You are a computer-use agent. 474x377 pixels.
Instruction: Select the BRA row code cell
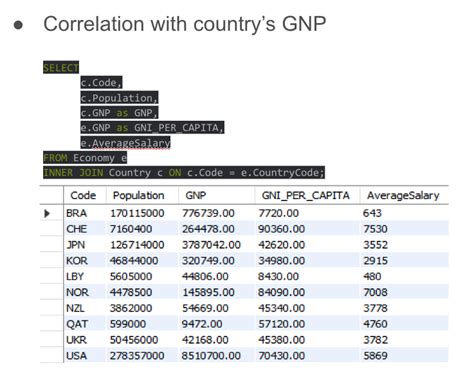tap(77, 213)
